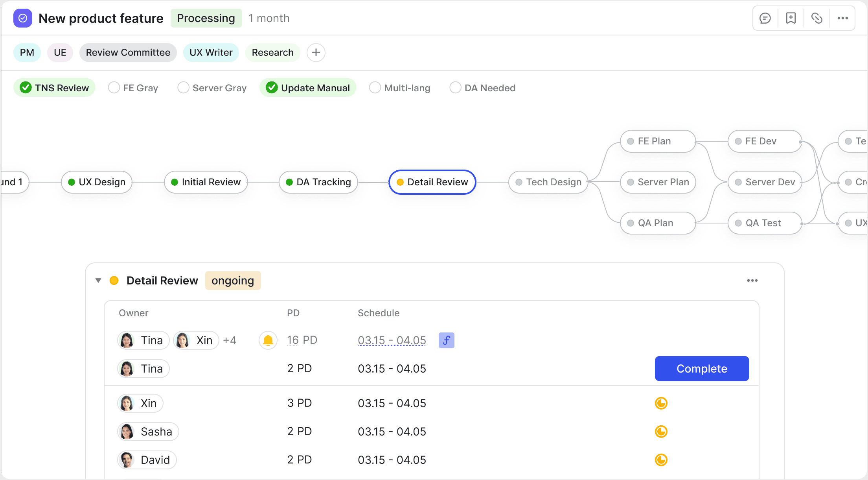
Task: Open the comments panel icon
Action: click(x=765, y=18)
